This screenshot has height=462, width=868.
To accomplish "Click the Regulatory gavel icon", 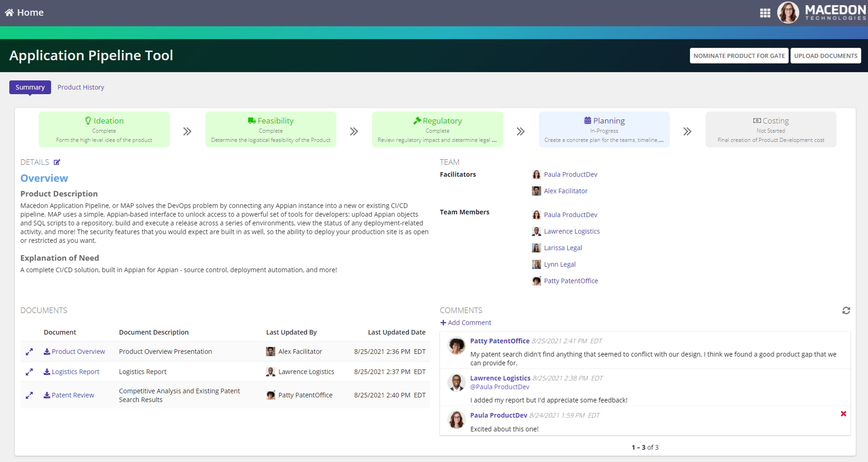I will click(x=417, y=120).
